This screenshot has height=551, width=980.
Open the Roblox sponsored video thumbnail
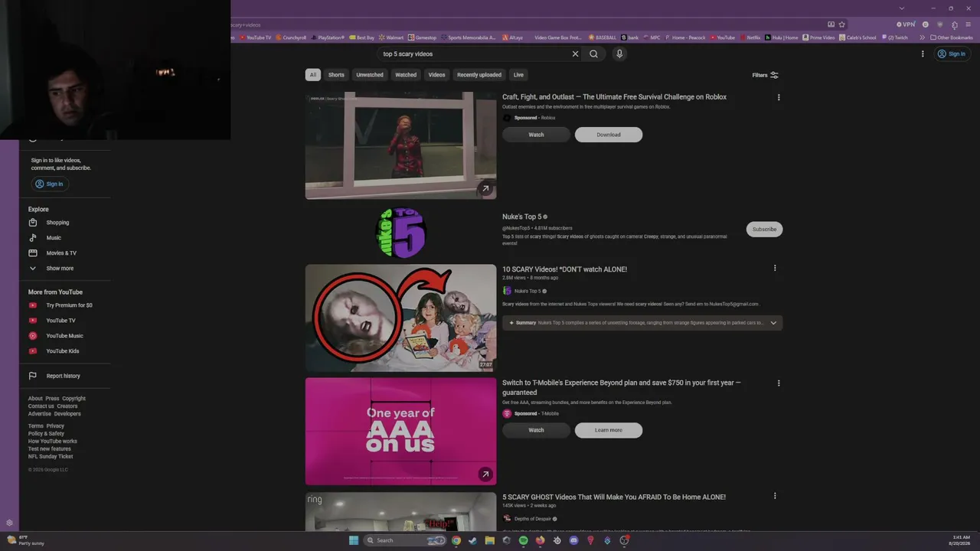(400, 145)
